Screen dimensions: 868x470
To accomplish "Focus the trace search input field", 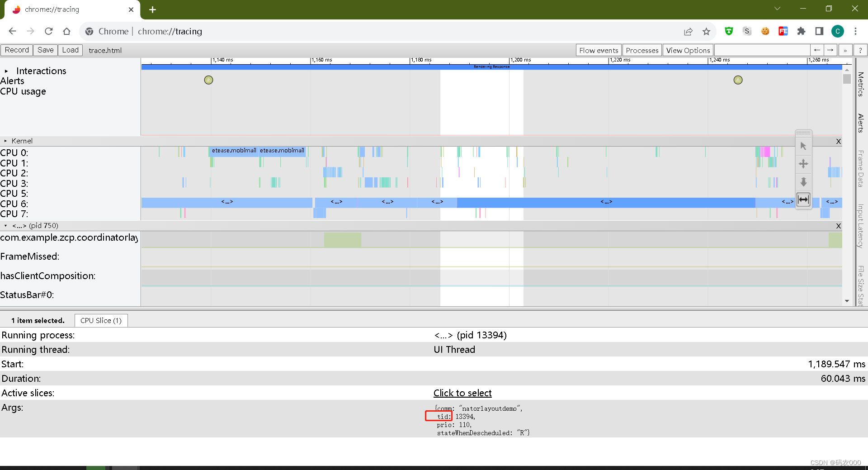I will tap(762, 50).
